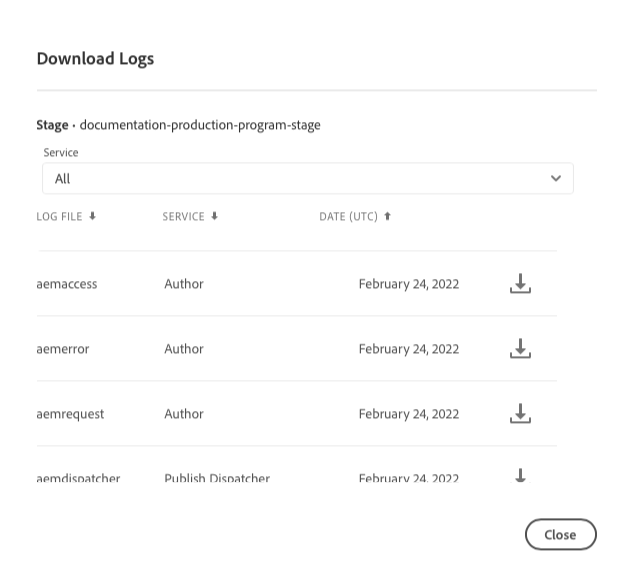Click the Date (UTC) sort arrow
Screen dimensions: 633x583
pos(388,216)
